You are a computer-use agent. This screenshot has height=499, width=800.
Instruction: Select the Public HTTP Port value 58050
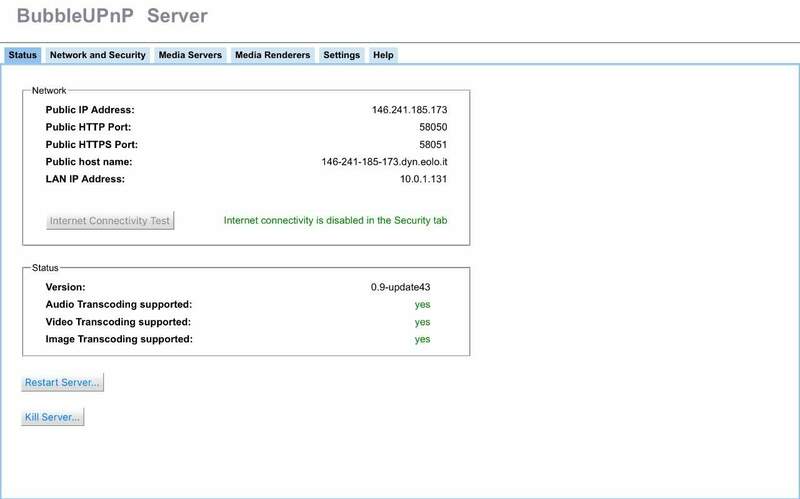click(x=432, y=127)
